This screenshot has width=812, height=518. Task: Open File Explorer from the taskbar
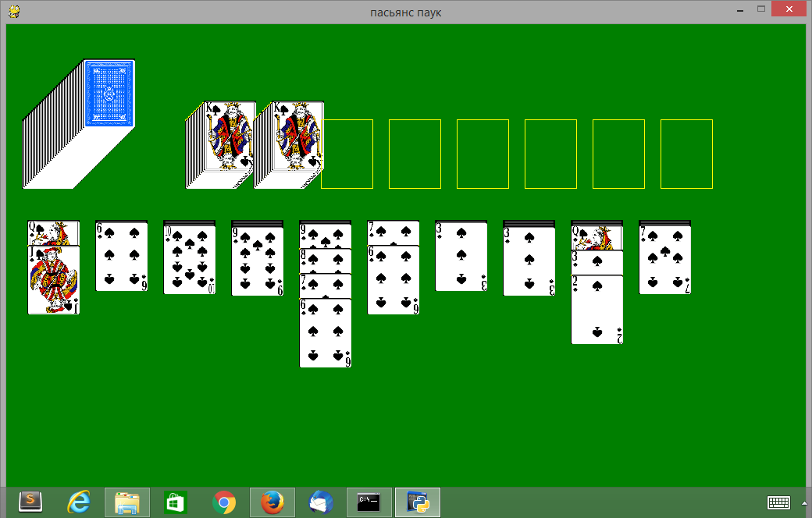tap(126, 502)
